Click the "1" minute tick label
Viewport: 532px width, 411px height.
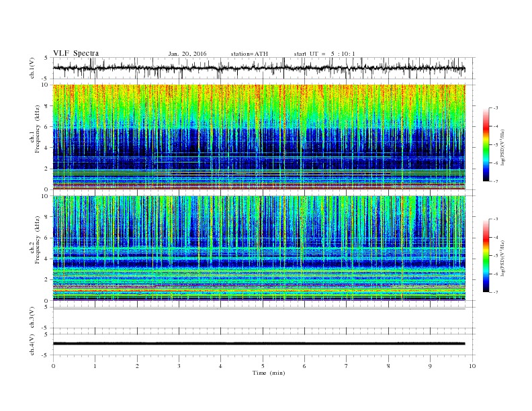point(95,366)
